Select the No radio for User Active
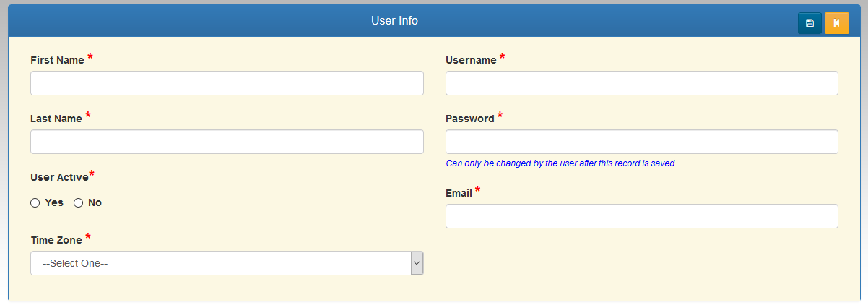This screenshot has width=868, height=308. [79, 203]
